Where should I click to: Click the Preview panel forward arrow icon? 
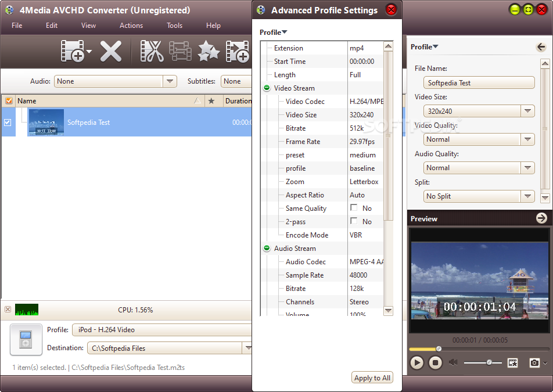(541, 218)
